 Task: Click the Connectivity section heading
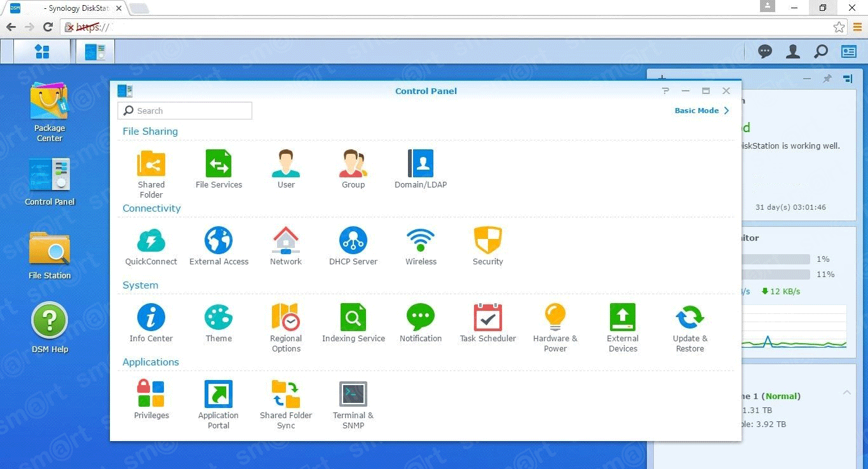tap(151, 208)
